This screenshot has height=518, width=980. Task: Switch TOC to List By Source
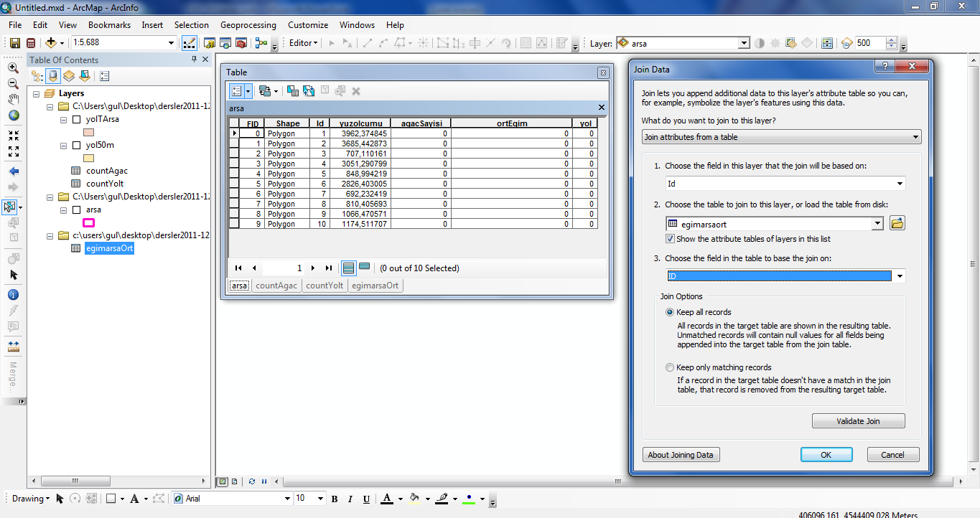click(x=53, y=75)
